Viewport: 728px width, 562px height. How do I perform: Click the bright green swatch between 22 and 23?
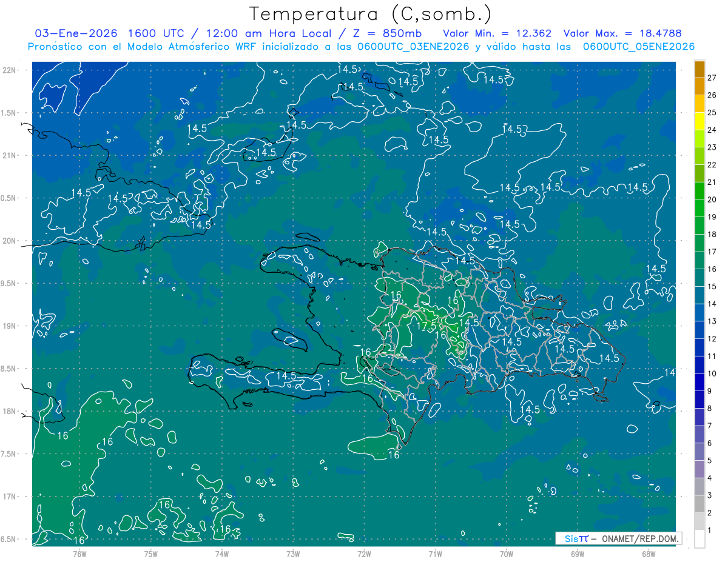pos(699,156)
